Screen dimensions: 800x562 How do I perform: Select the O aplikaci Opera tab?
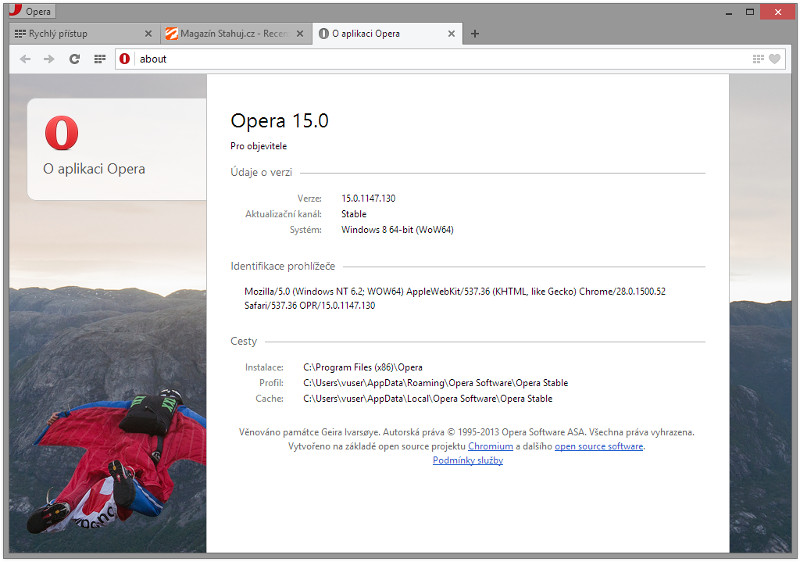[x=387, y=34]
